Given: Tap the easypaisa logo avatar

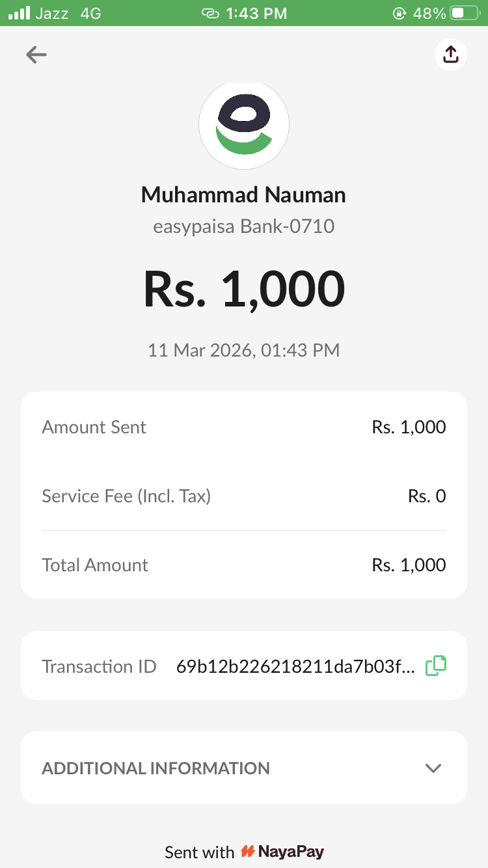Looking at the screenshot, I should (x=244, y=125).
